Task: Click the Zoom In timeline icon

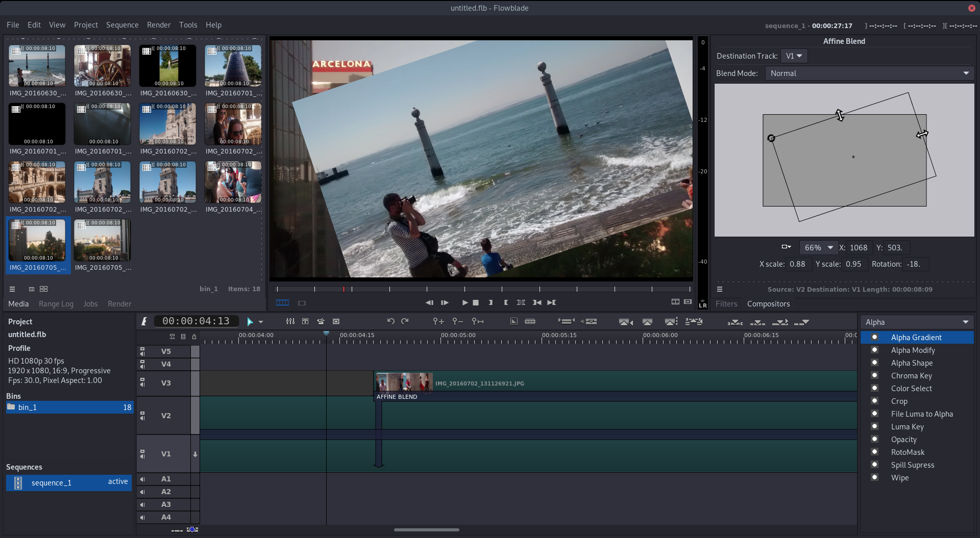Action: pyautogui.click(x=438, y=321)
